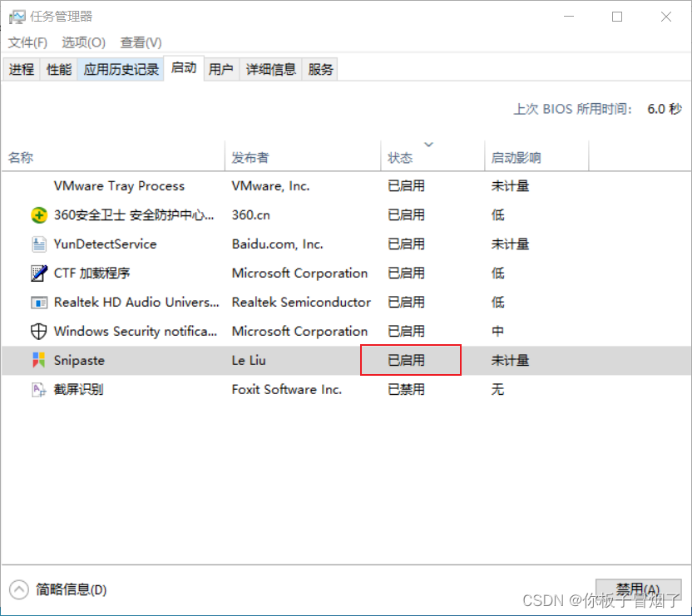Select the 360安全卫士 安全防护中心 entry

[x=134, y=215]
